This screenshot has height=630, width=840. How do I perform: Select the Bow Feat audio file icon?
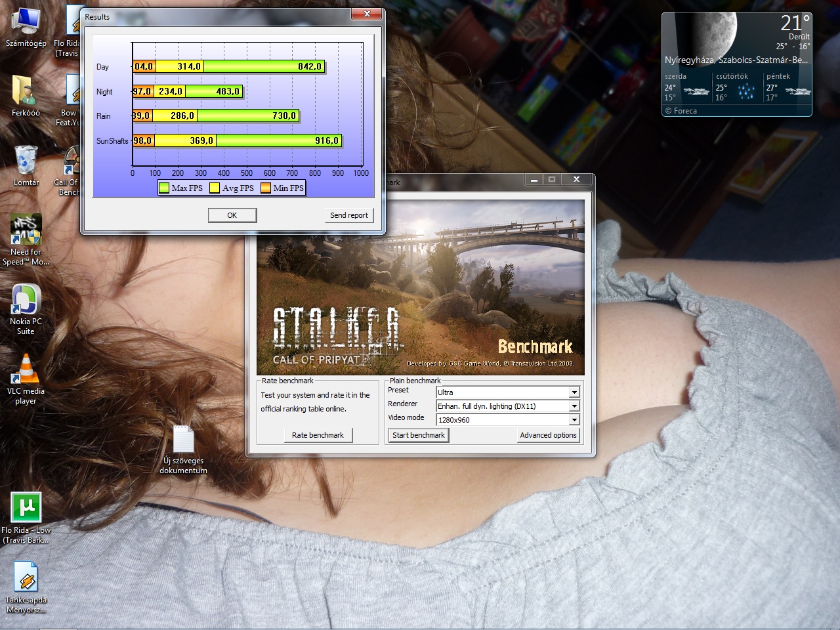[x=68, y=100]
